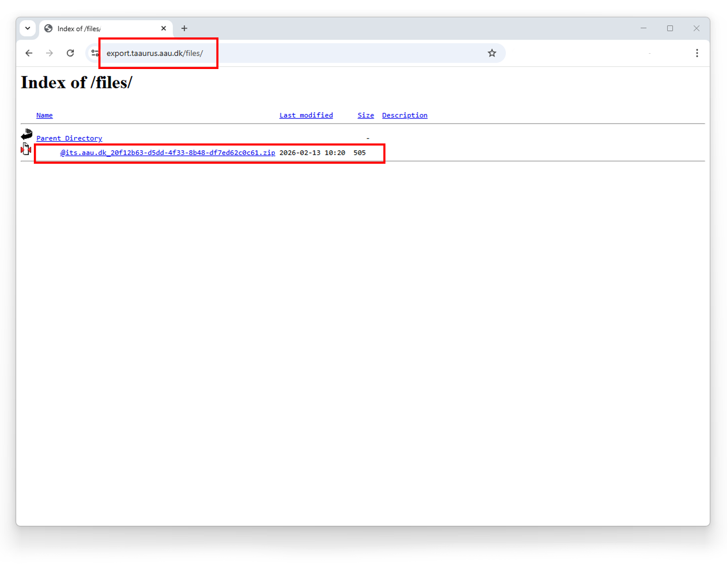Sort listing by Last modified
The width and height of the screenshot is (728, 576).
click(306, 115)
